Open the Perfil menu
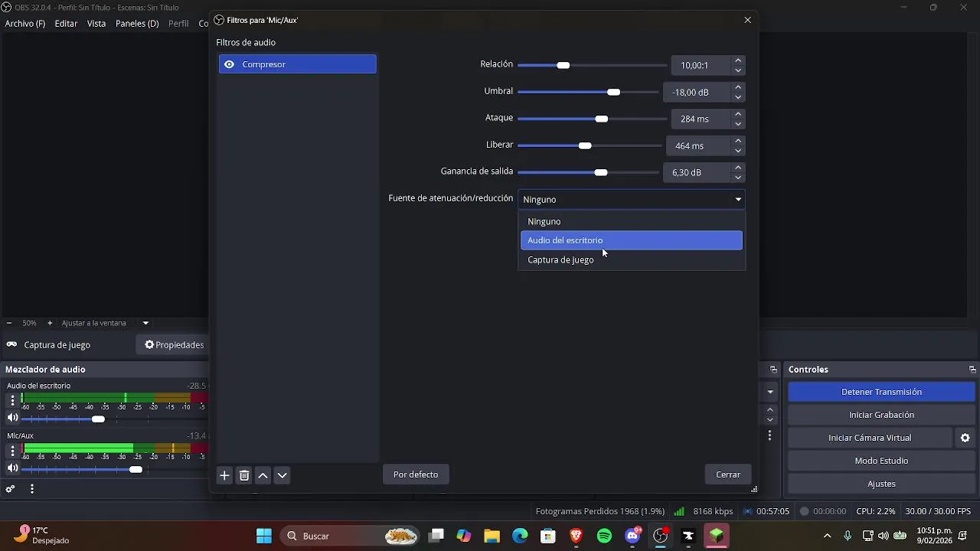The width and height of the screenshot is (980, 551). coord(178,24)
